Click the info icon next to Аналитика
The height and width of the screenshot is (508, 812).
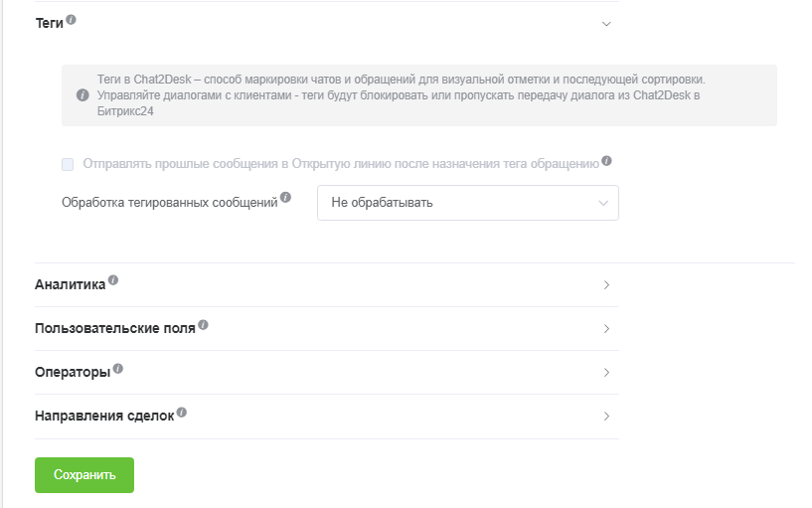tap(113, 280)
